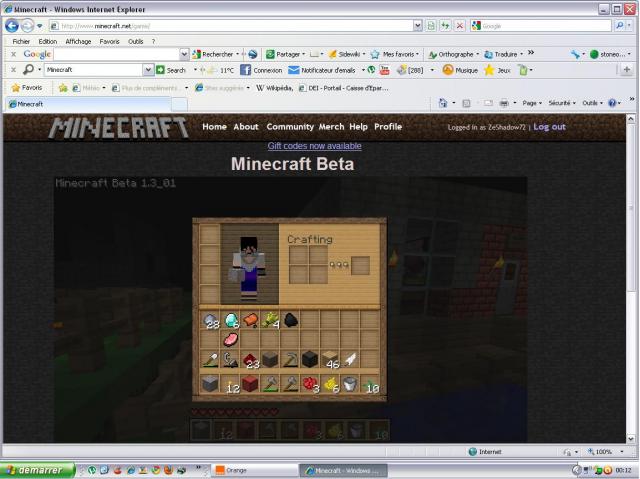The height and width of the screenshot is (479, 640).
Task: Select the red block in hotbar row
Action: [250, 384]
